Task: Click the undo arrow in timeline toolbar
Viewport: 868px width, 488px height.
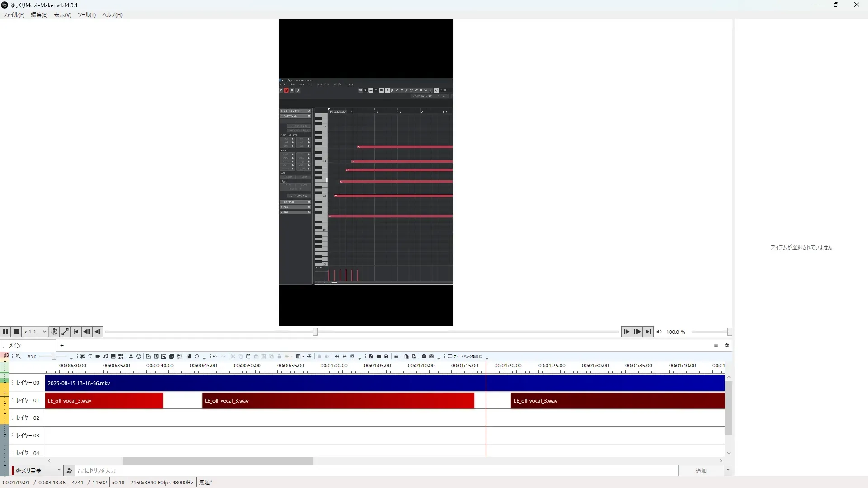Action: [216, 357]
